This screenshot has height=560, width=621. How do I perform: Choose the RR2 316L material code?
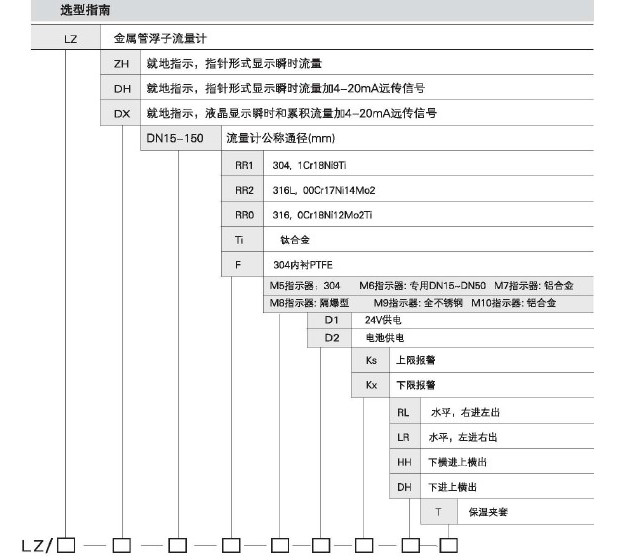[244, 190]
